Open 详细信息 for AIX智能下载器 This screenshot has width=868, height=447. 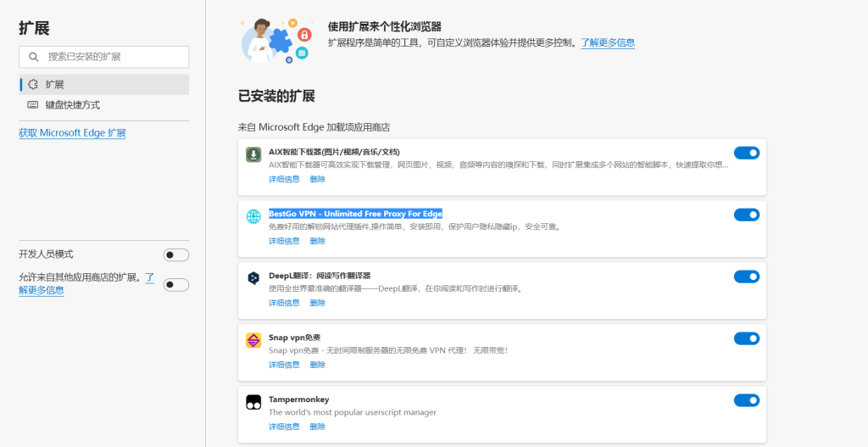(284, 179)
